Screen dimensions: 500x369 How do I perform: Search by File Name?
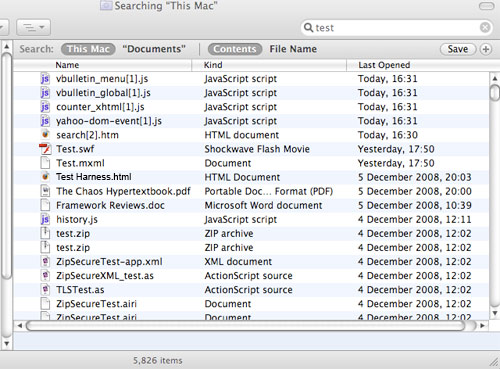(x=293, y=49)
